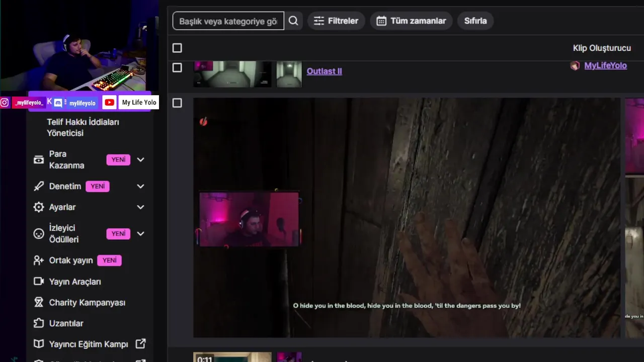Tick the checkbox for the Outlast II clip row

pos(177,67)
